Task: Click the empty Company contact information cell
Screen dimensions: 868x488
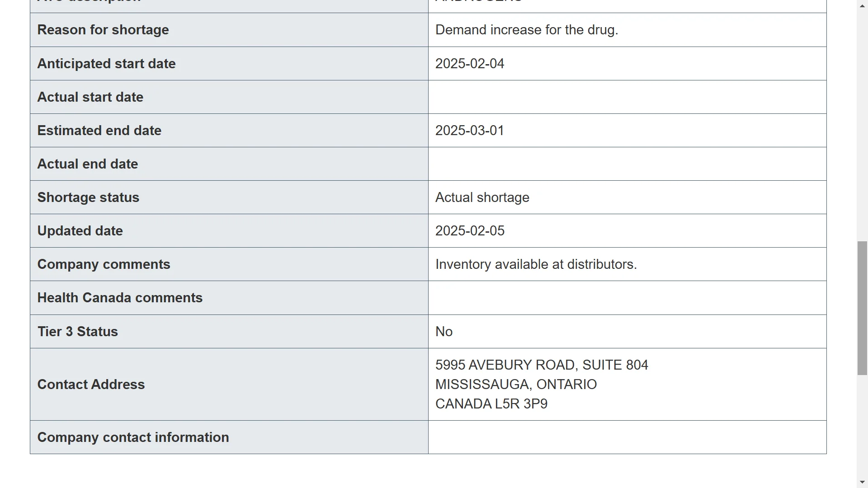Action: (x=627, y=437)
